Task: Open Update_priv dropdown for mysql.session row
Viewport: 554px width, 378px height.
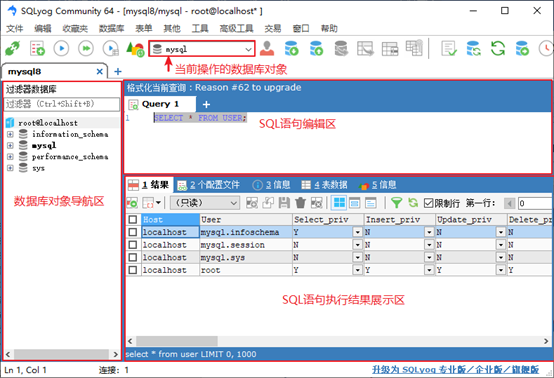Action: pyautogui.click(x=501, y=245)
